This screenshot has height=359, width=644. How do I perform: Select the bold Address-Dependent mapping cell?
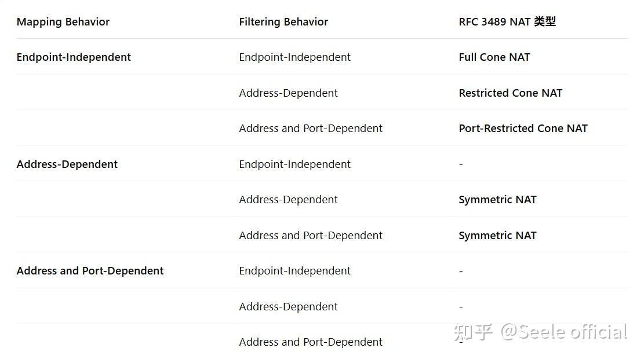(67, 164)
